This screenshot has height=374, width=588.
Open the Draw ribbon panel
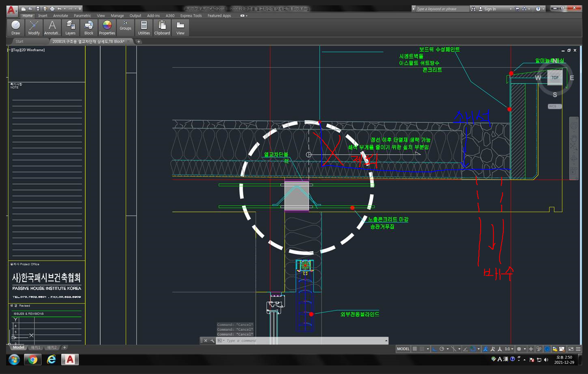(x=15, y=27)
